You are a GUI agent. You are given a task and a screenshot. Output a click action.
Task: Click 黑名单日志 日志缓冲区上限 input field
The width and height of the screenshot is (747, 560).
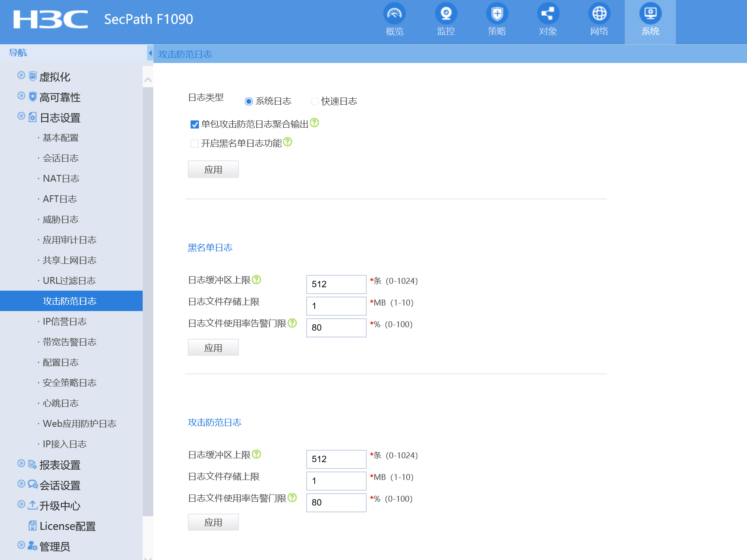(336, 284)
